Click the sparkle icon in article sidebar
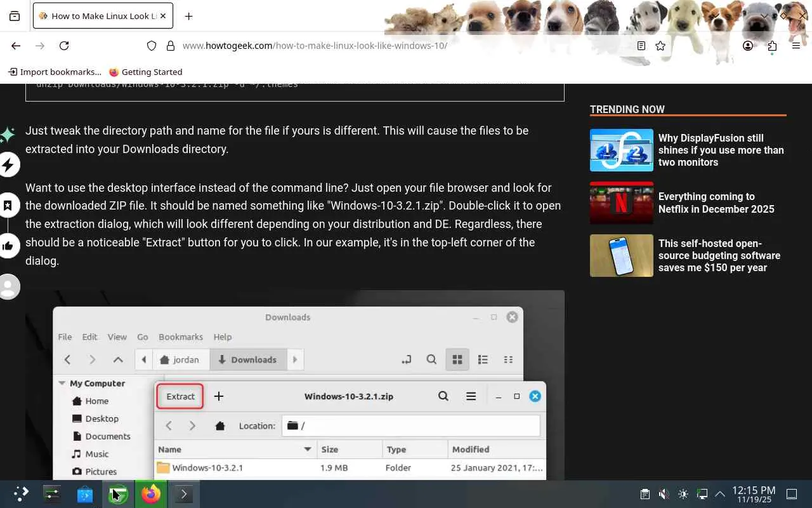Viewport: 812px width, 508px height. coord(8,135)
